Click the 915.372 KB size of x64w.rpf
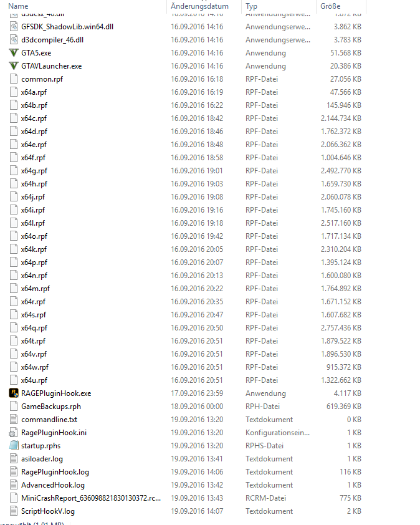This screenshot has height=525, width=420. (344, 367)
